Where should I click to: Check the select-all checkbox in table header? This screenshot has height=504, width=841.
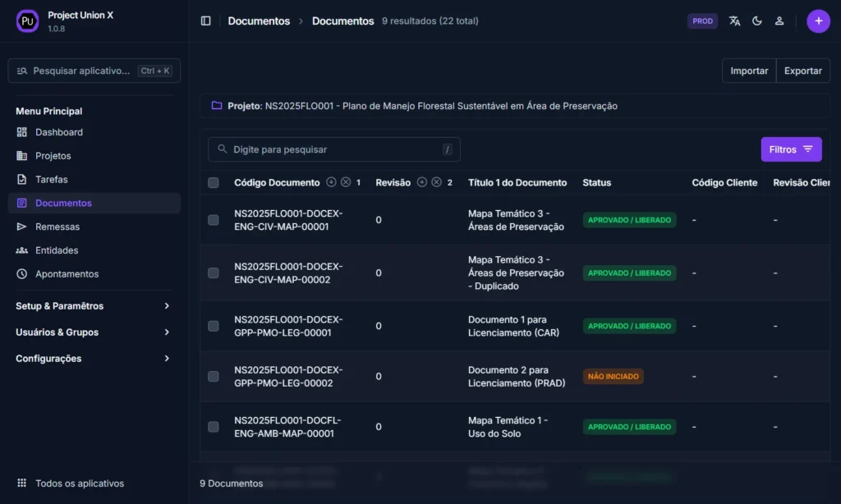pos(214,183)
